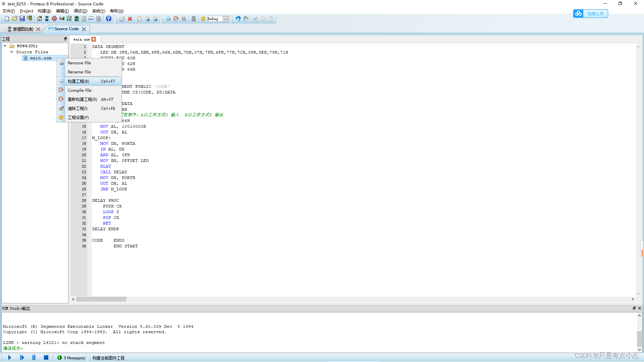This screenshot has height=362, width=644.
Task: Collapse the 8086(U1) tree node
Action: (5, 46)
